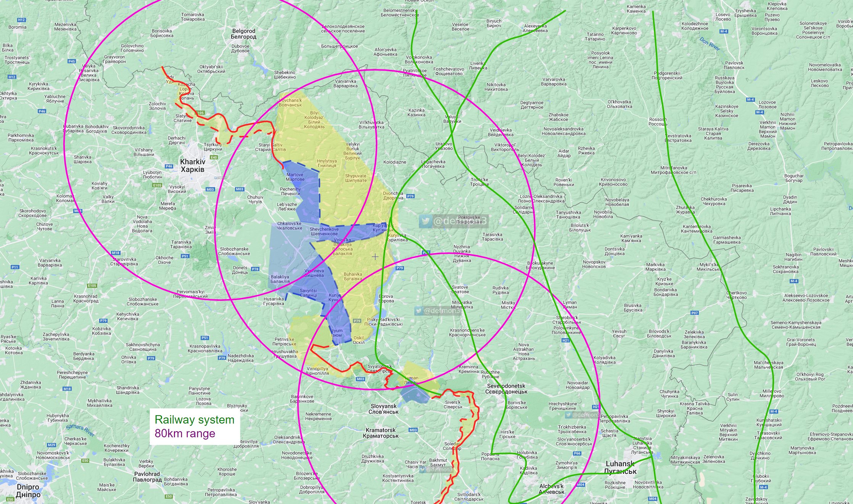Click the P11 road shield near Karlivka
Image resolution: width=853 pixels, height=504 pixels.
[x=15, y=267]
